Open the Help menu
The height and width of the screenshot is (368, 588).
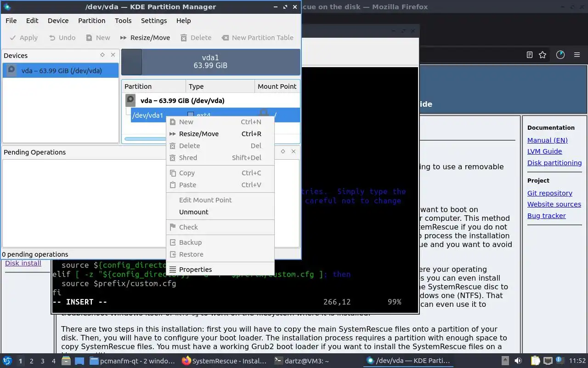[183, 21]
